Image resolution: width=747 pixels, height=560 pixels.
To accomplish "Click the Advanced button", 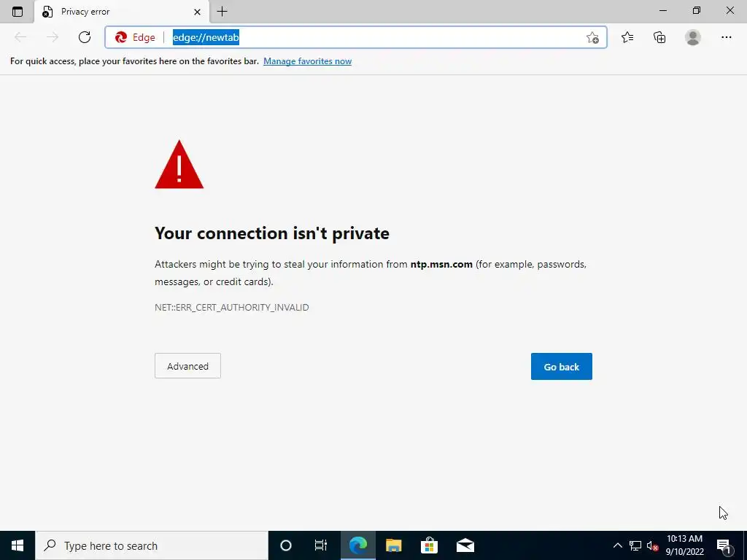I will [x=187, y=366].
